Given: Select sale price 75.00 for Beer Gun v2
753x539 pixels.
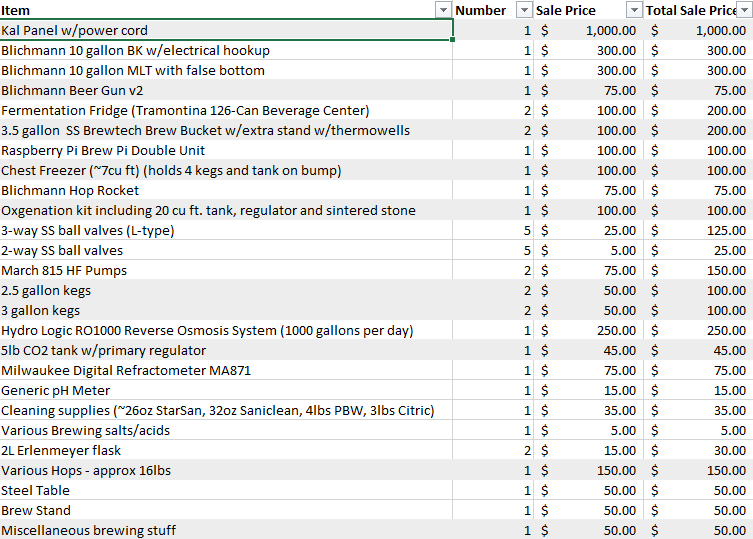Looking at the screenshot, I should 588,90.
